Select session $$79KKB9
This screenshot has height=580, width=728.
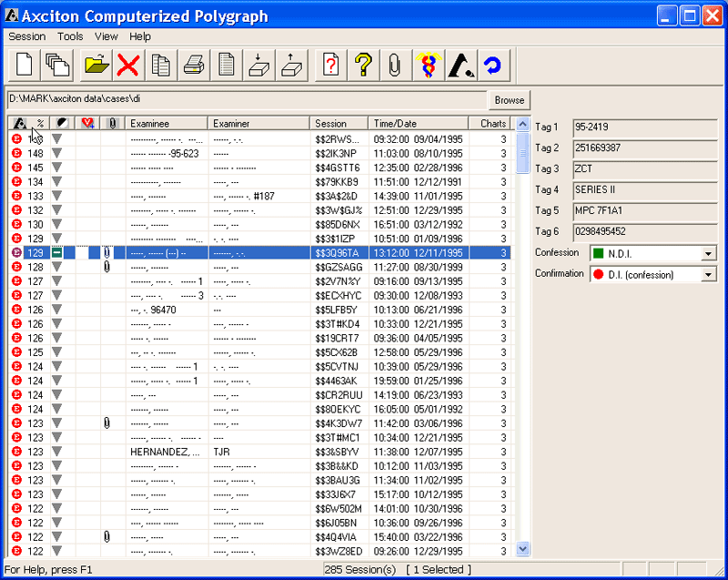point(260,181)
